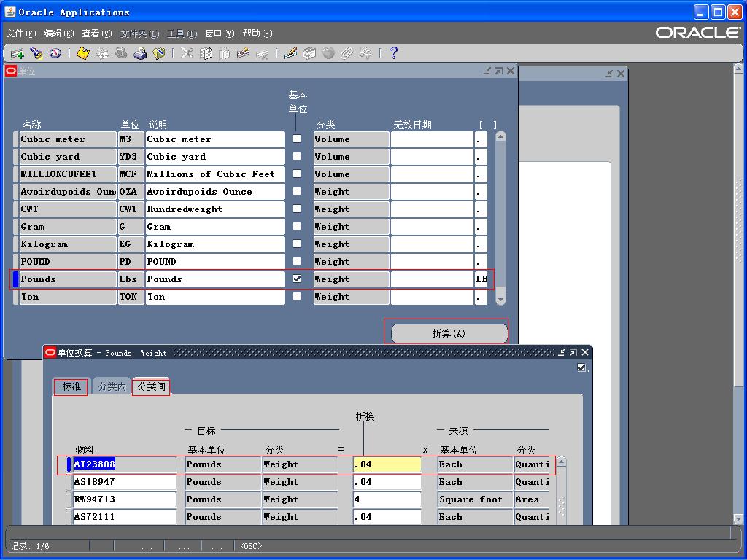Open the 窗口(W) menu

pyautogui.click(x=220, y=34)
